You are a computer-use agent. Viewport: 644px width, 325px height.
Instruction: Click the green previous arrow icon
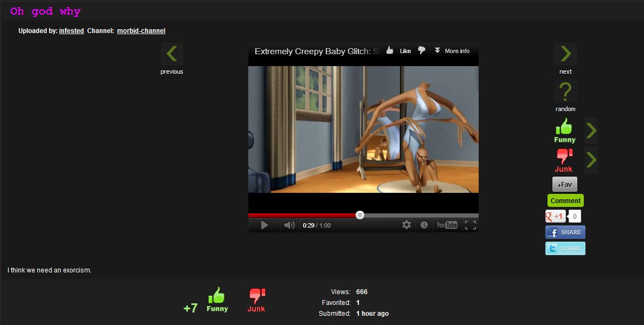(172, 54)
